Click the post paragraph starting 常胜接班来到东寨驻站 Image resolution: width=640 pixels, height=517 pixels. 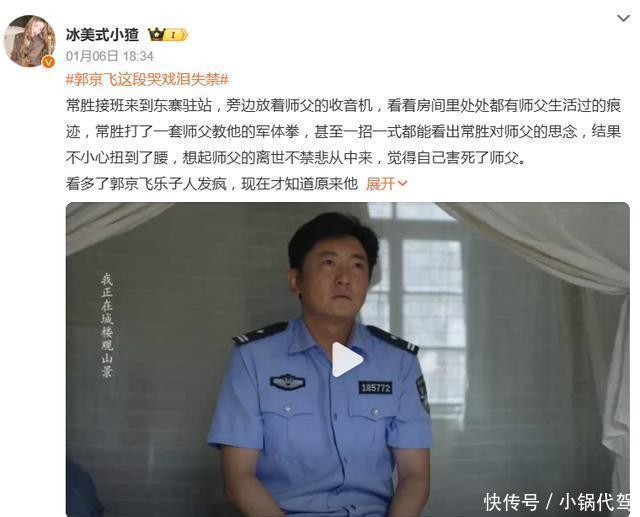pos(343,132)
